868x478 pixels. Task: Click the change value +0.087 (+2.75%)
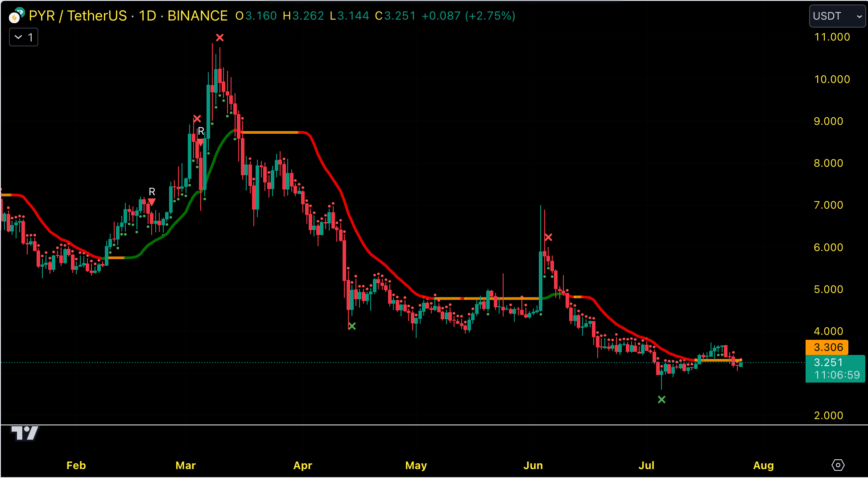point(468,16)
